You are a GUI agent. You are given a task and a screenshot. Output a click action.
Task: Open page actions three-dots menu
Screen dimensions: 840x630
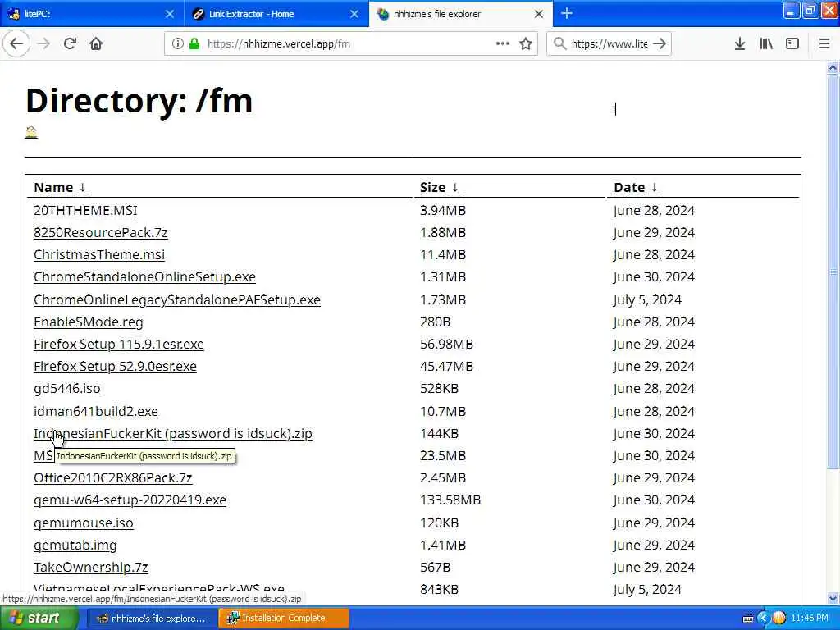(503, 44)
